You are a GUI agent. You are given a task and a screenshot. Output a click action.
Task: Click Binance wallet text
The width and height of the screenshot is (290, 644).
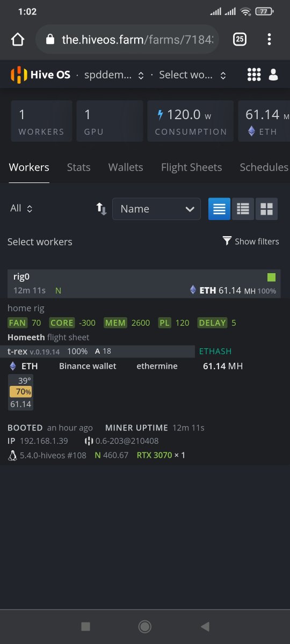coord(88,366)
